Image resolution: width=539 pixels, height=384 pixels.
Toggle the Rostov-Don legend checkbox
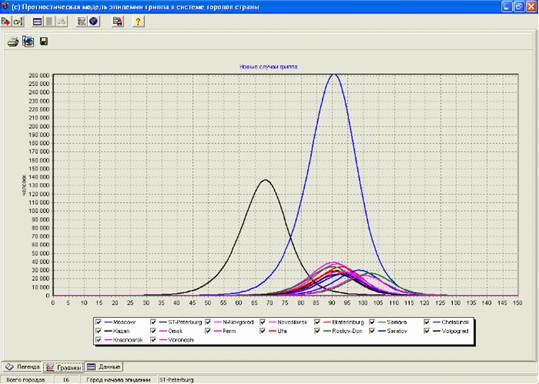tap(317, 331)
